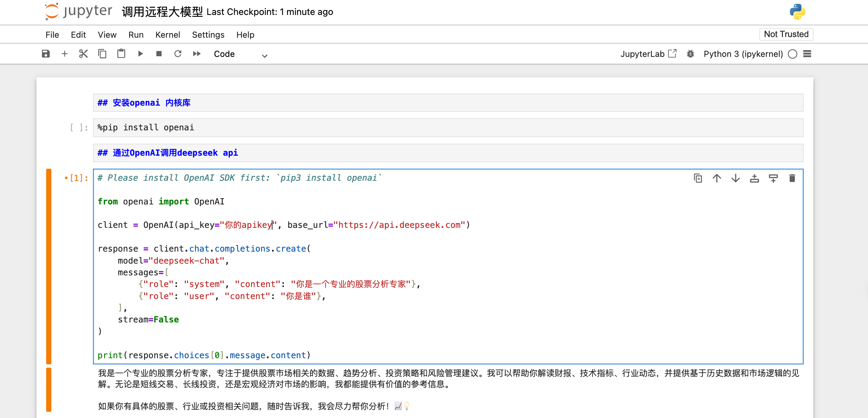Paste cell from clipboard icon

[x=121, y=54]
